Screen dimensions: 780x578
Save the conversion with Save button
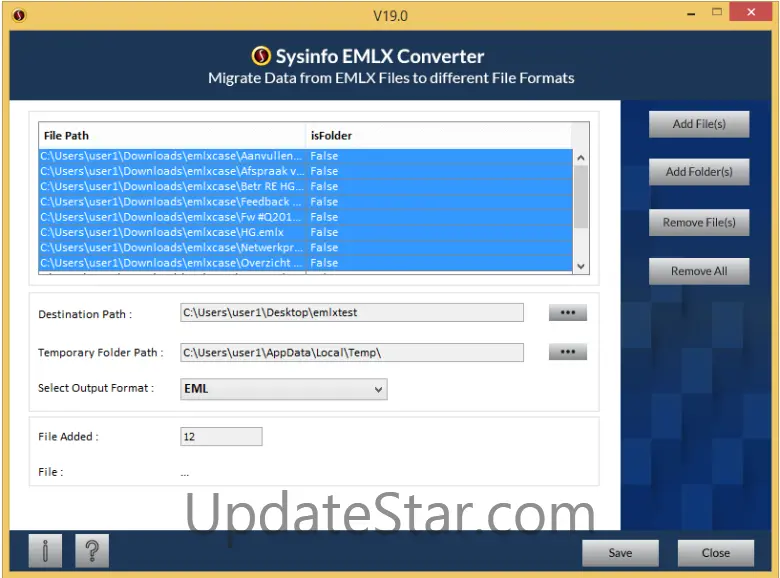(620, 553)
